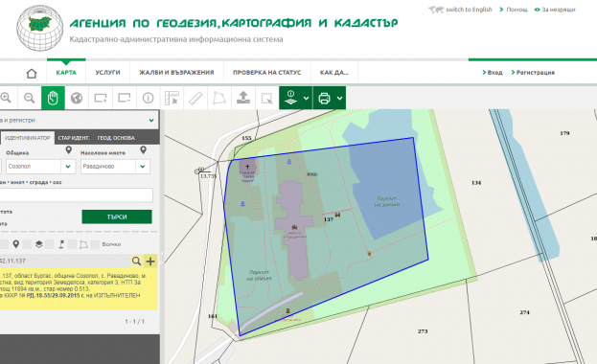
Task: Activate the object info tool
Action: pyautogui.click(x=149, y=98)
